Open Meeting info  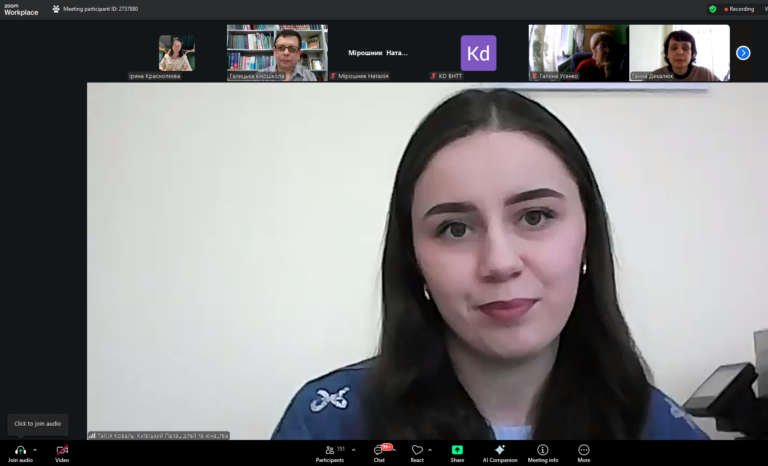click(543, 450)
